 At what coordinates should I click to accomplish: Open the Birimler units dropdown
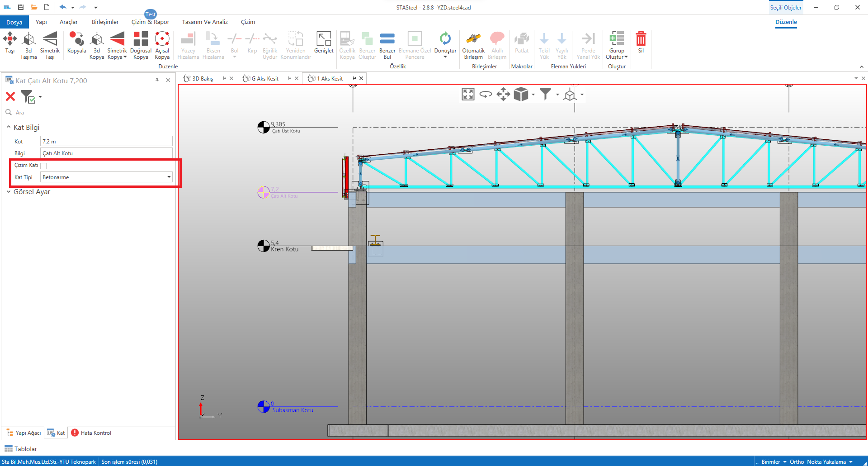coord(774,462)
